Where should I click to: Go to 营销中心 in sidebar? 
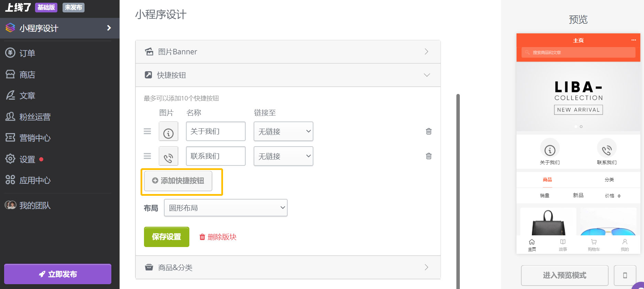click(35, 138)
